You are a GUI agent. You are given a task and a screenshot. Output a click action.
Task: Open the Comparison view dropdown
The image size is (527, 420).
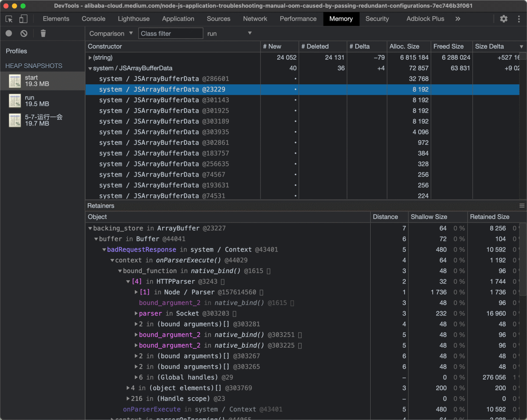[111, 33]
